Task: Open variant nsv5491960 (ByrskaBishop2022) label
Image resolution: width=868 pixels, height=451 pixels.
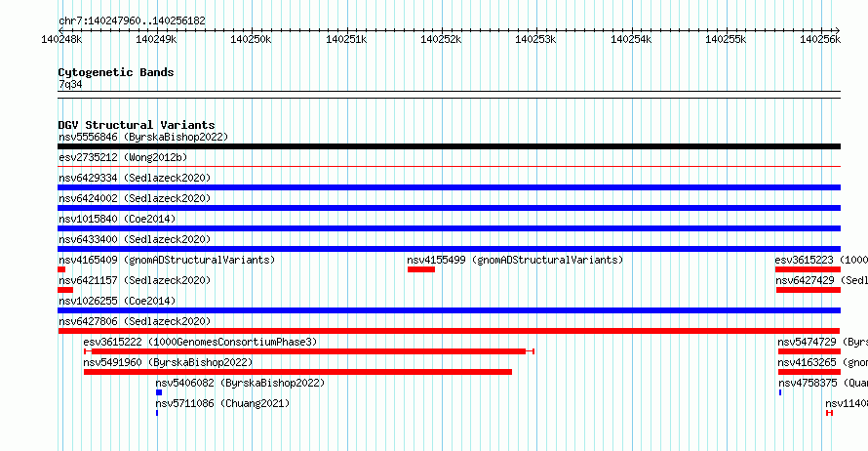Action: 168,362
